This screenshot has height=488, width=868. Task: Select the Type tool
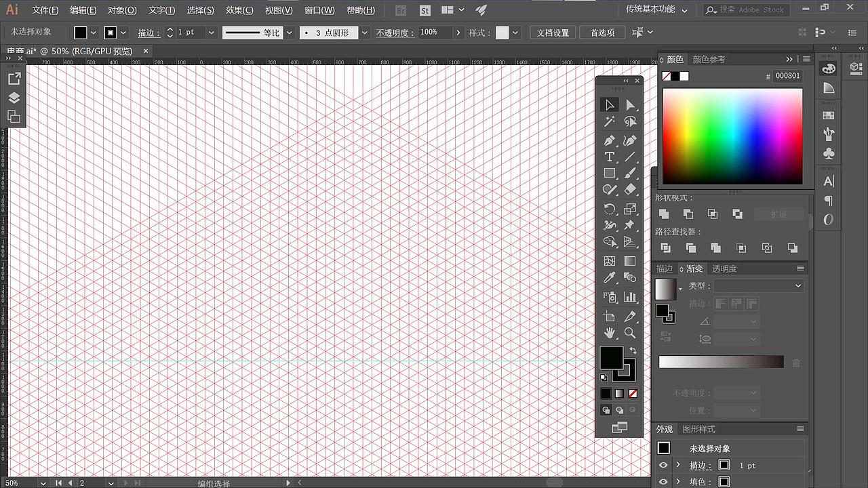point(609,157)
